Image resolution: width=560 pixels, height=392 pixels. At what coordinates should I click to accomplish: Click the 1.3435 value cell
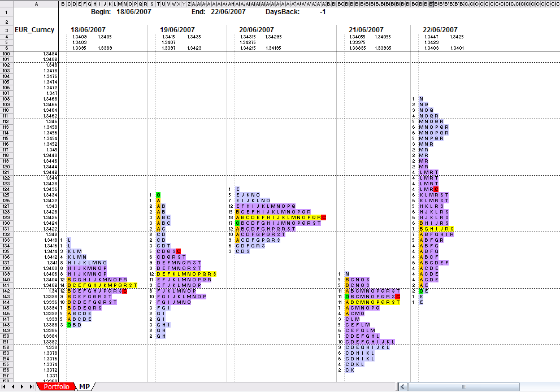194,37
